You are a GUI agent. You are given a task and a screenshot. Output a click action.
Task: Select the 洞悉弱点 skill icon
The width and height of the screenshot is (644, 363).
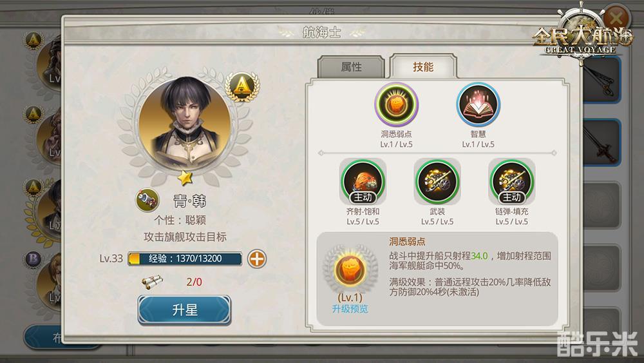[396, 104]
